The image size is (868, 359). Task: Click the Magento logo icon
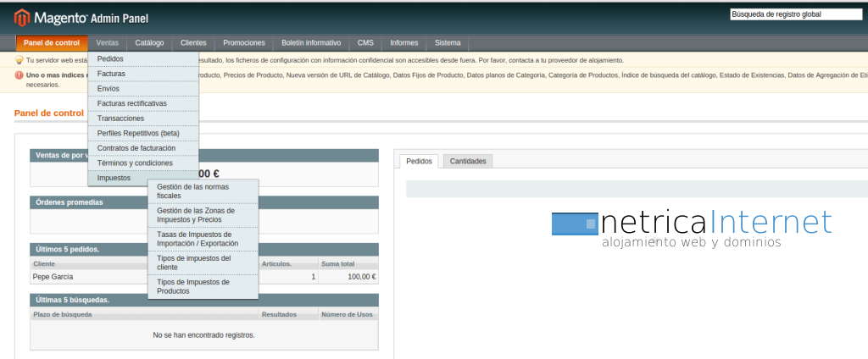21,18
